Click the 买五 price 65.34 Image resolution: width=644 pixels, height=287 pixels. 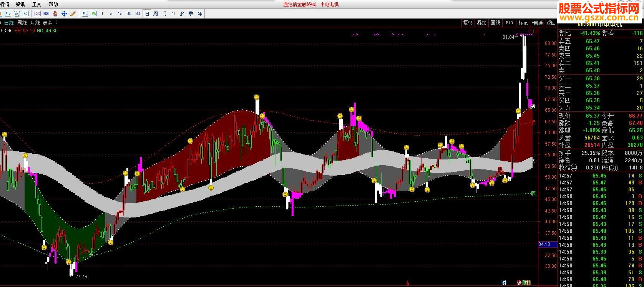pos(593,108)
